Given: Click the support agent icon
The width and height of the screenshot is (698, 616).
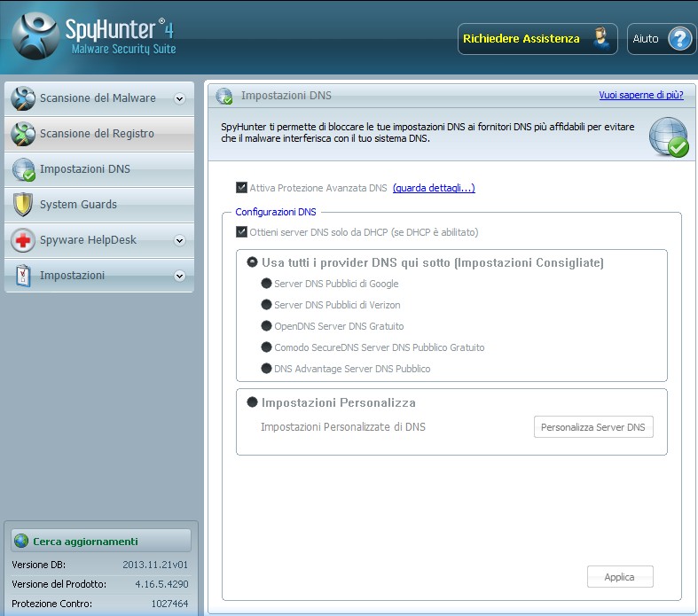Looking at the screenshot, I should [601, 38].
